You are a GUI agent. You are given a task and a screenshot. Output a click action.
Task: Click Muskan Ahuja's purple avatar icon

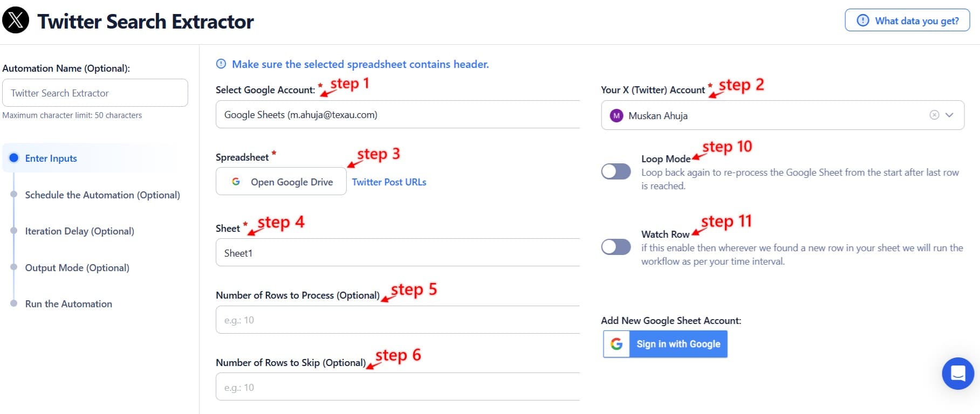click(x=616, y=115)
